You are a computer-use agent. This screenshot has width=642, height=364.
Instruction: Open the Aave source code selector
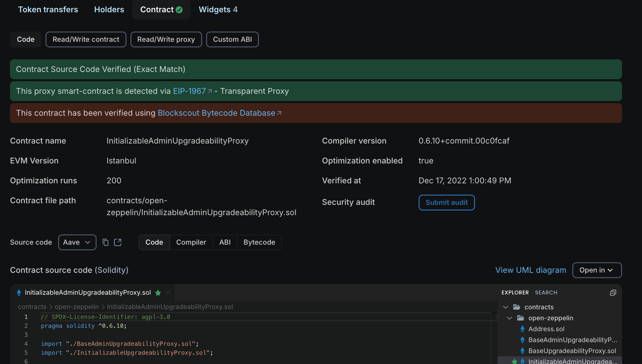pos(77,242)
